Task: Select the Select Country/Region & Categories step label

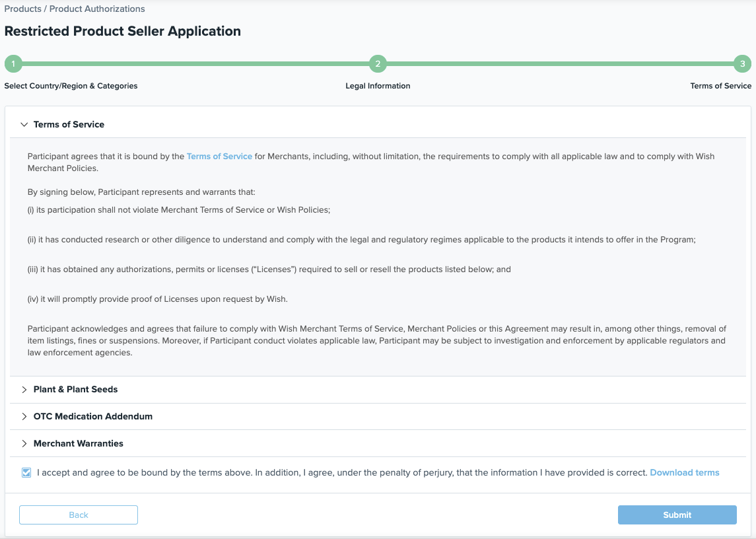Action: pyautogui.click(x=71, y=86)
